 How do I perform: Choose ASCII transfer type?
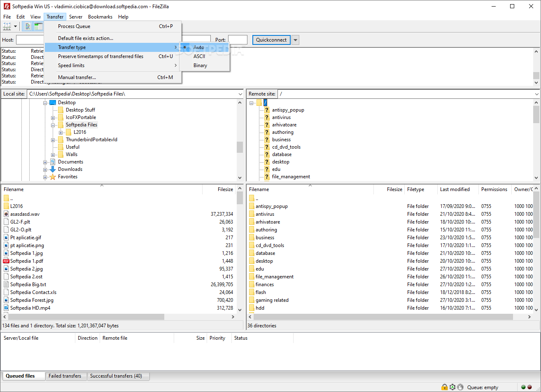pos(199,56)
